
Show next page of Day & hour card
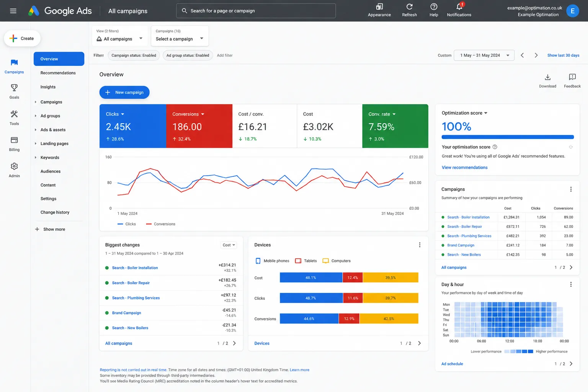click(571, 364)
